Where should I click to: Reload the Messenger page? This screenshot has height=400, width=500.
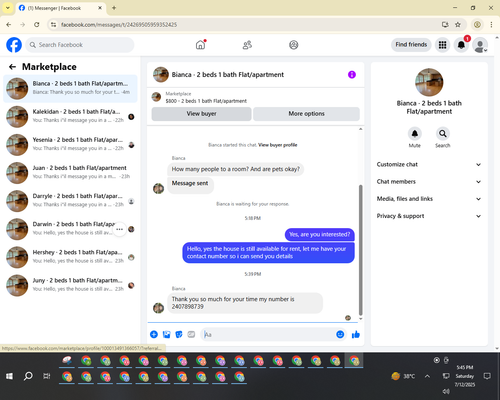37,25
